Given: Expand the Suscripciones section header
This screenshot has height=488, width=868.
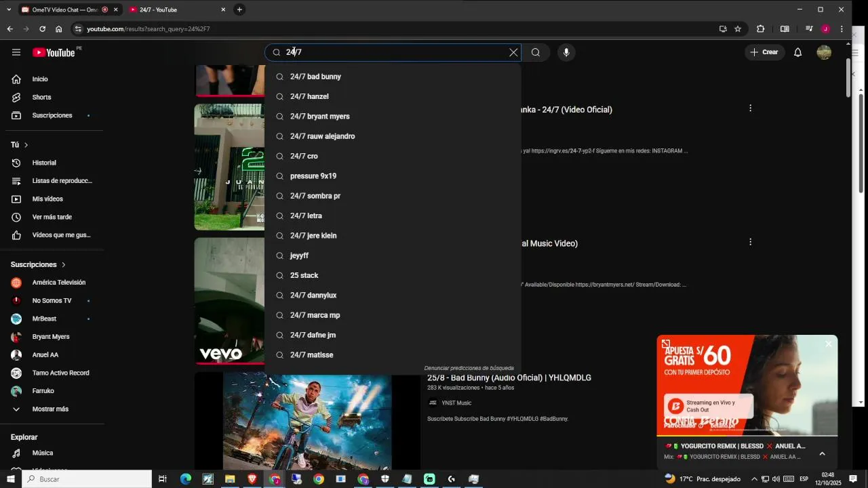Looking at the screenshot, I should pyautogui.click(x=39, y=264).
